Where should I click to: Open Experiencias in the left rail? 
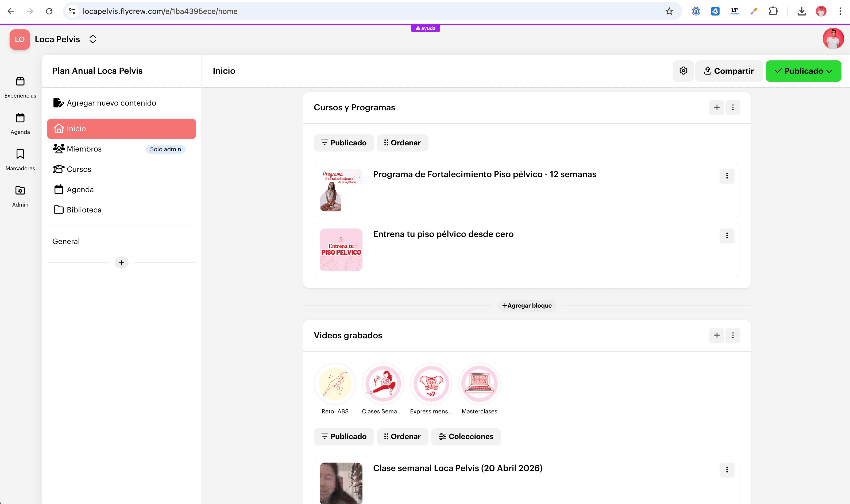(20, 87)
